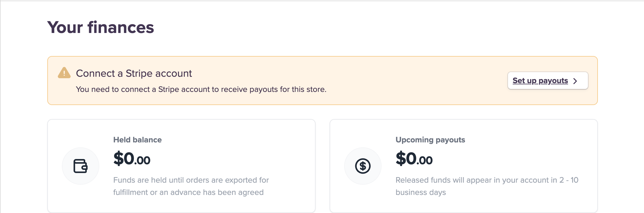Click "2 - 10" in the payouts description
Image resolution: width=644 pixels, height=213 pixels.
[x=569, y=180]
